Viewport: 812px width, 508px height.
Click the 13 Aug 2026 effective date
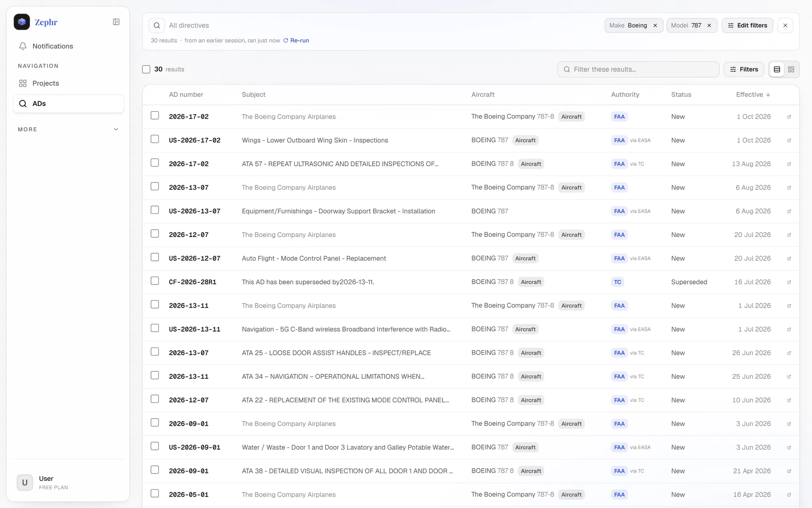[751, 164]
